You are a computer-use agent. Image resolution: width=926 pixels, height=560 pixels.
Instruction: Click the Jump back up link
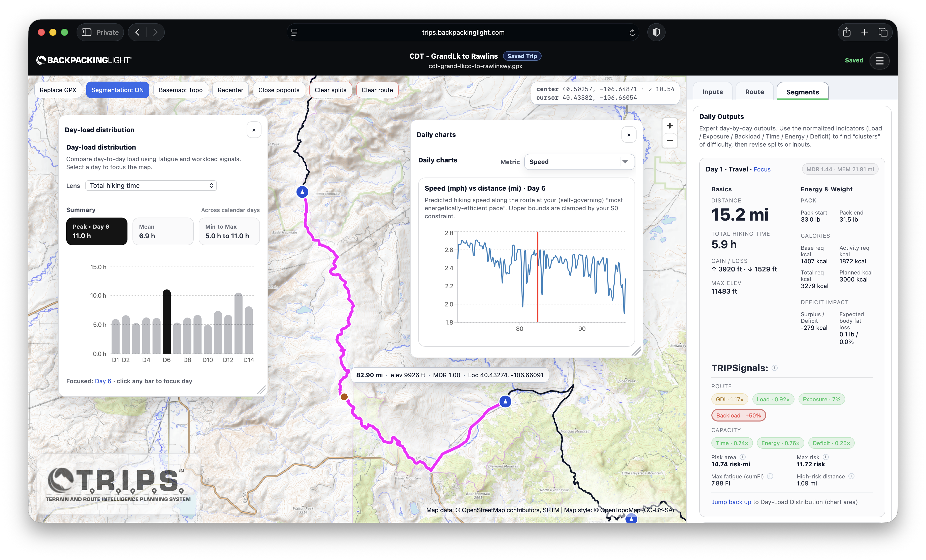[x=731, y=502]
